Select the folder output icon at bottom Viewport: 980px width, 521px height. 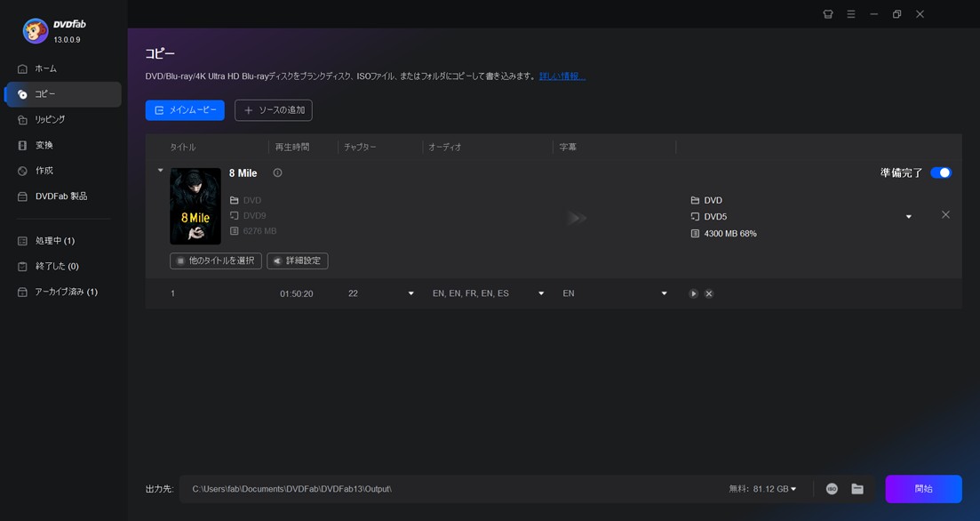click(x=857, y=488)
